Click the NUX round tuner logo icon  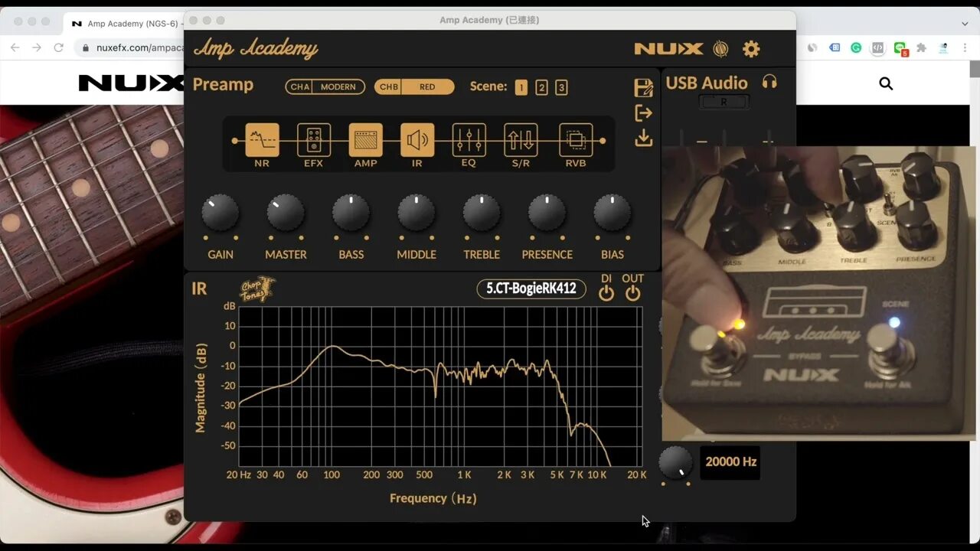[x=720, y=49]
